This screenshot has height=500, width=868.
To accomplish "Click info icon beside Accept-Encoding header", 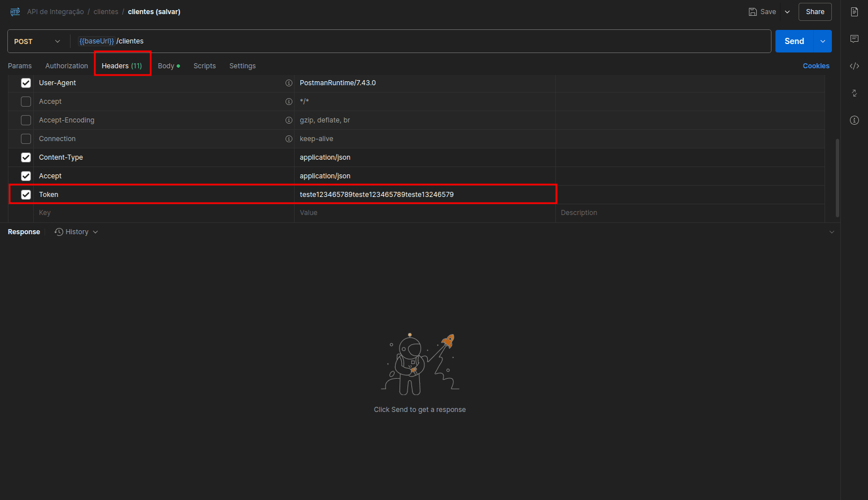I will click(289, 120).
